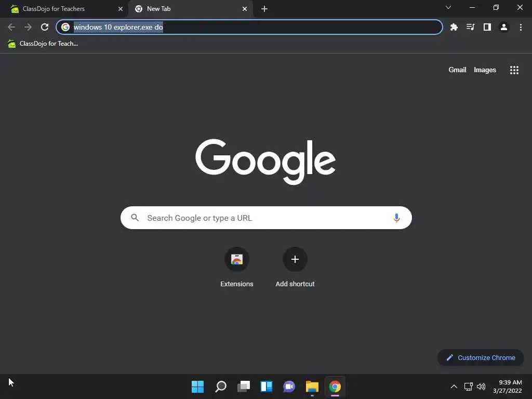Focus the Search Google or type a URL box
The width and height of the screenshot is (532, 399).
(266, 218)
